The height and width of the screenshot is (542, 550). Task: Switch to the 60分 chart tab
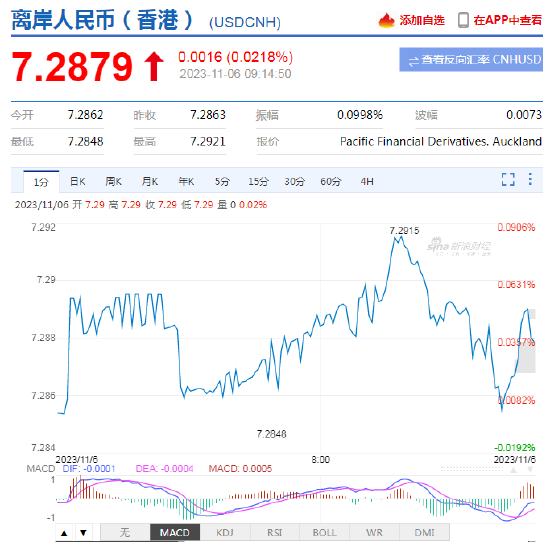click(330, 181)
